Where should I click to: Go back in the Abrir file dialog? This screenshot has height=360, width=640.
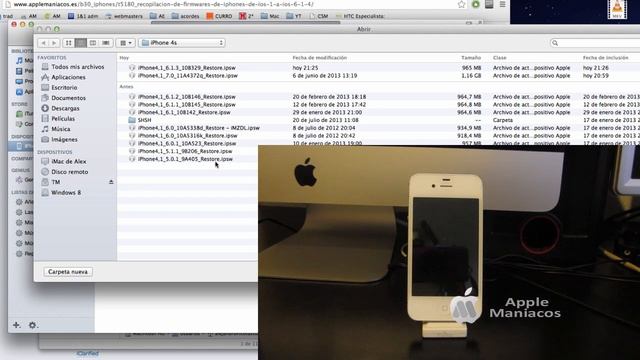point(43,43)
